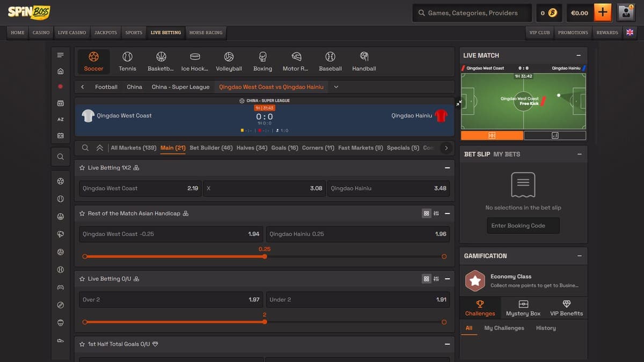Click the Asian Handicap 0.25 slider handle
The height and width of the screenshot is (362, 644).
(x=265, y=256)
